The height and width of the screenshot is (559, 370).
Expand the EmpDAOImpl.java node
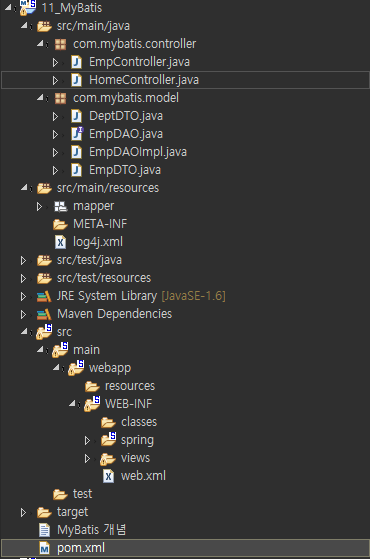(x=55, y=152)
